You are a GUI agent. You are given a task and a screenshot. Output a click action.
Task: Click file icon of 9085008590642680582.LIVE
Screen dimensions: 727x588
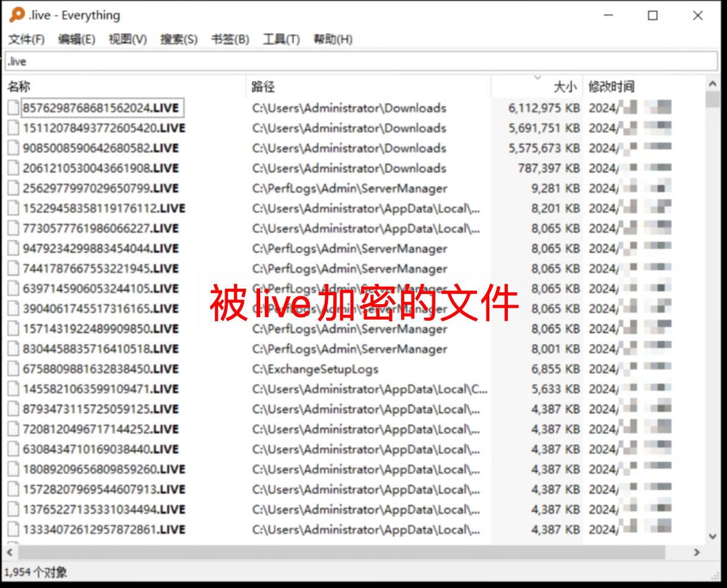[x=13, y=148]
